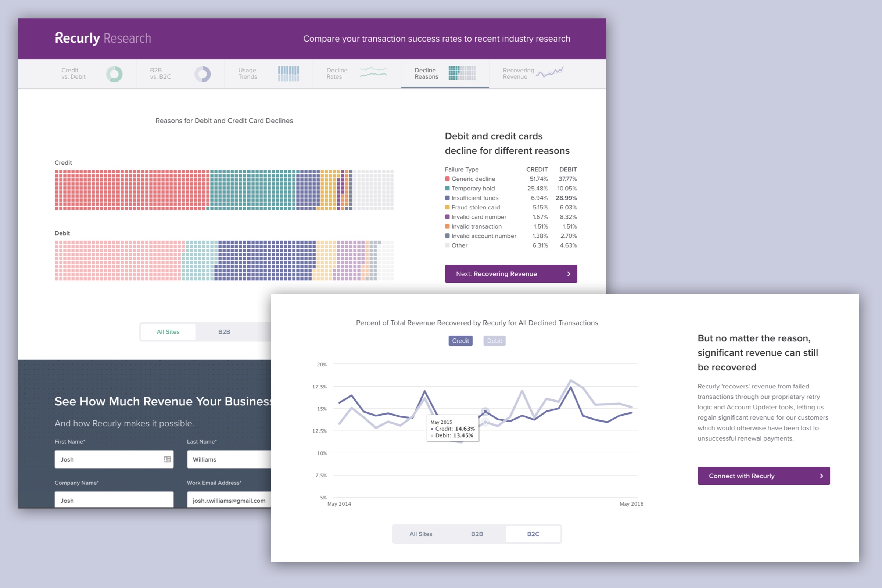Select All Sites filter in decline reasons panel
Image resolution: width=882 pixels, height=588 pixels.
tap(168, 332)
